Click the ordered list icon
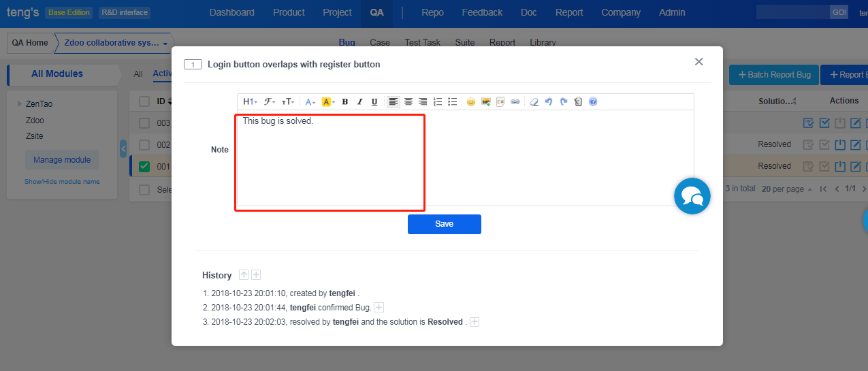This screenshot has width=868, height=371. 438,102
